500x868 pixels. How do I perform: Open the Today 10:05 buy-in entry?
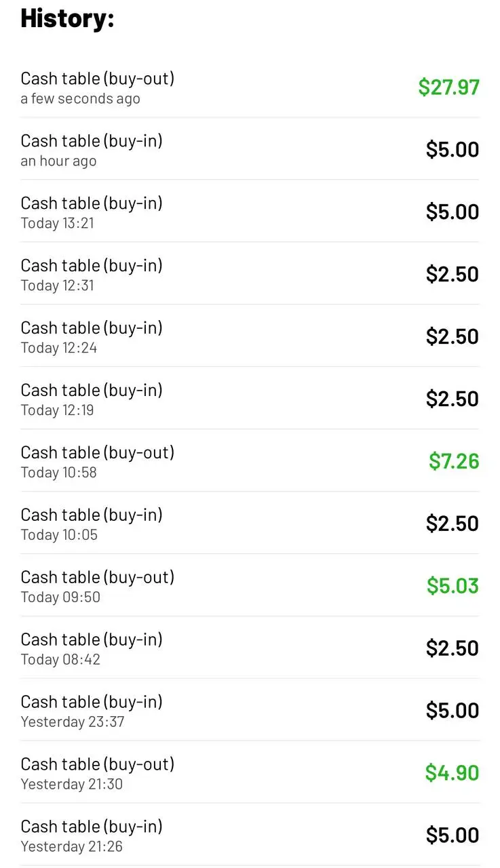point(250,524)
